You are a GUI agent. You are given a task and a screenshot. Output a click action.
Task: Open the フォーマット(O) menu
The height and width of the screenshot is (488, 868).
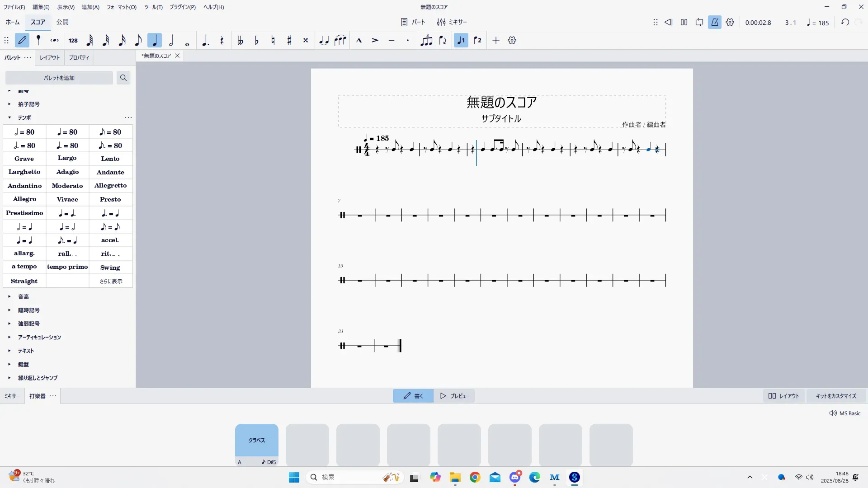[121, 7]
